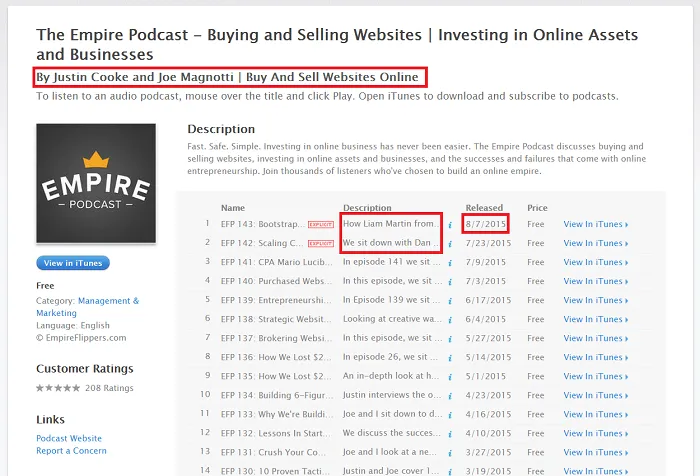Click info icon for EFP 135 row
Viewport: 700px width, 476px height.
click(450, 377)
